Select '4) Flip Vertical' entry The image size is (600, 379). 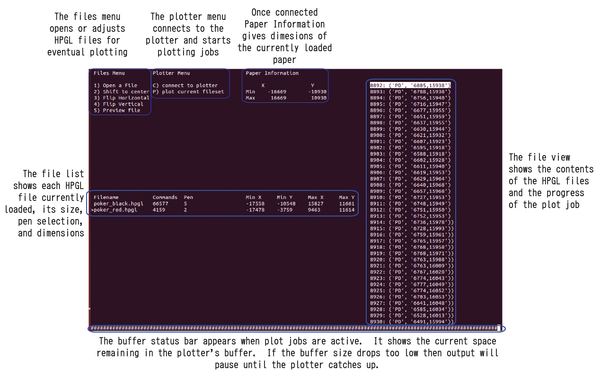click(118, 104)
